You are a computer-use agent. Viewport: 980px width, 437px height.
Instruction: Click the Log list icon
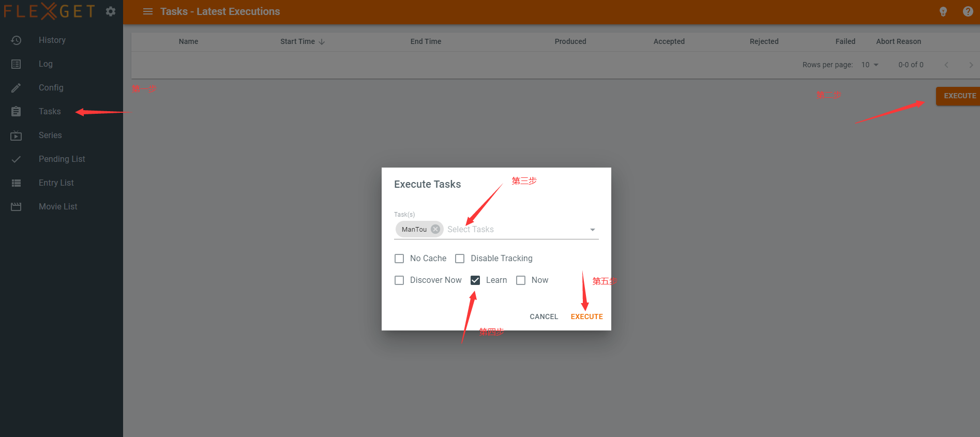(x=16, y=64)
